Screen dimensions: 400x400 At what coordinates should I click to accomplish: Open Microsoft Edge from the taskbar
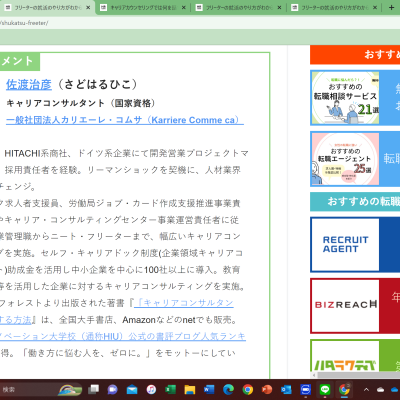click(228, 389)
